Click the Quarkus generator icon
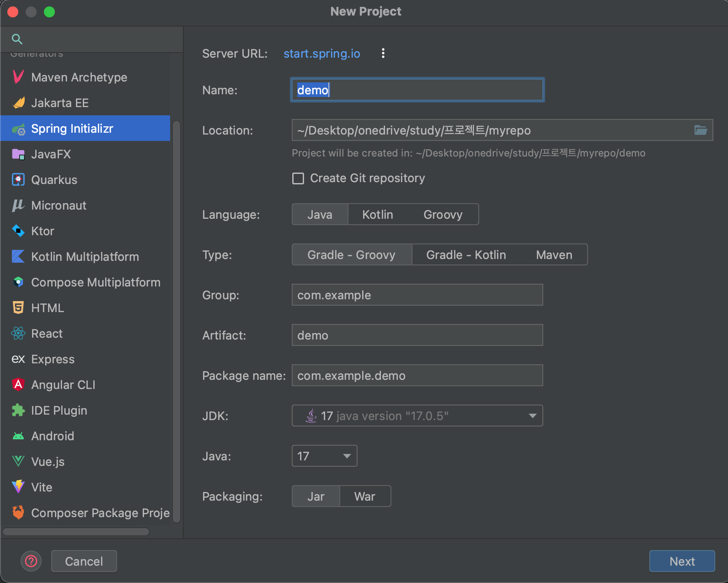The image size is (728, 583). tap(18, 180)
